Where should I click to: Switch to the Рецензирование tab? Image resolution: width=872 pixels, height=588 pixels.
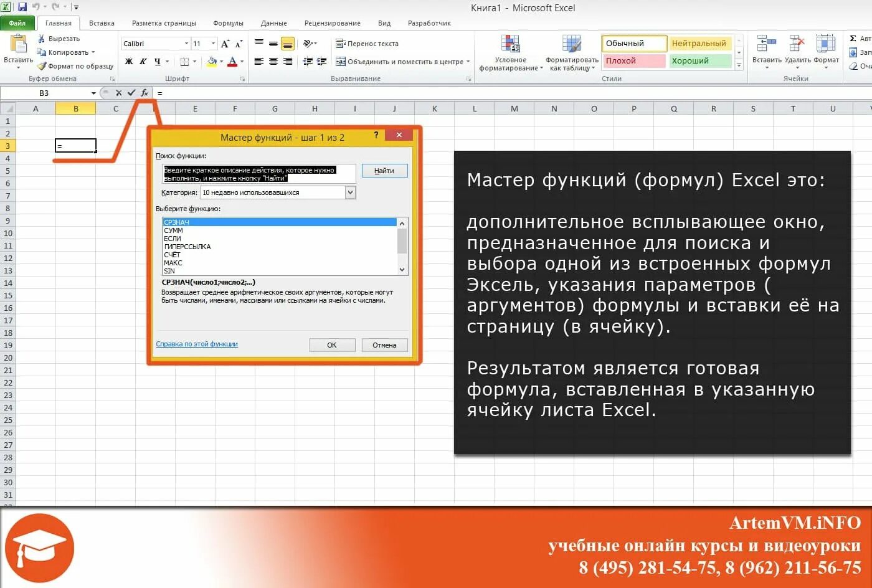coord(333,23)
